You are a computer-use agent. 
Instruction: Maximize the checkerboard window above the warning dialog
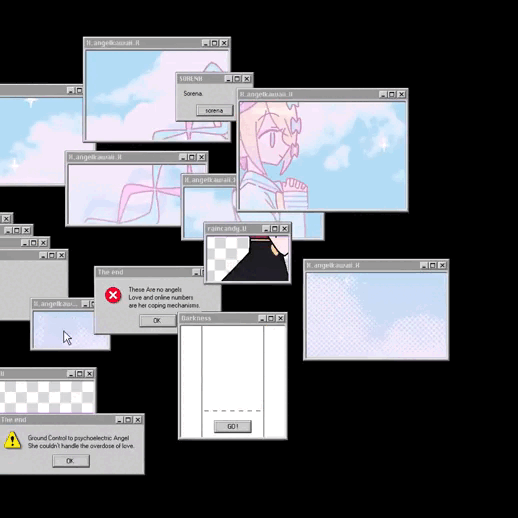coord(80,374)
